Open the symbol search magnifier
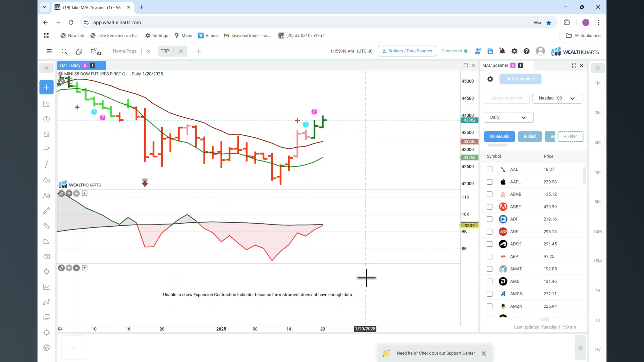The width and height of the screenshot is (644, 362). point(64,51)
